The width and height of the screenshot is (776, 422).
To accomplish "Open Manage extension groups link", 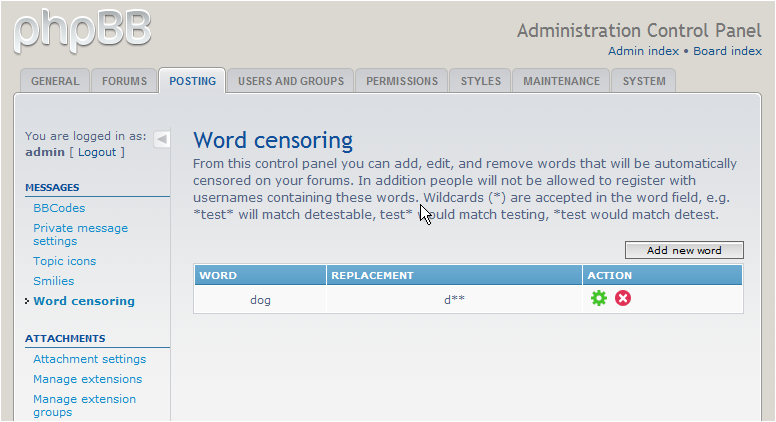I will pos(85,406).
